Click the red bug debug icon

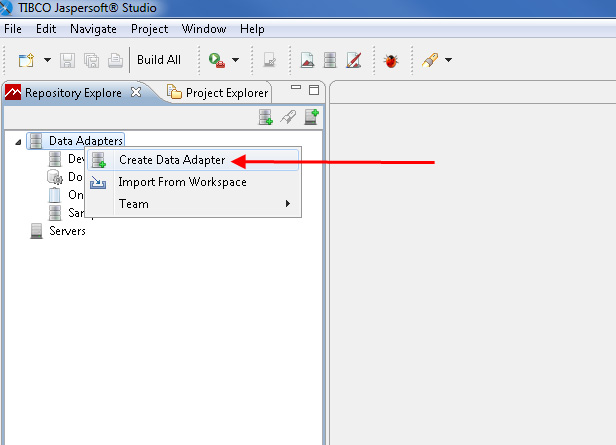(391, 60)
